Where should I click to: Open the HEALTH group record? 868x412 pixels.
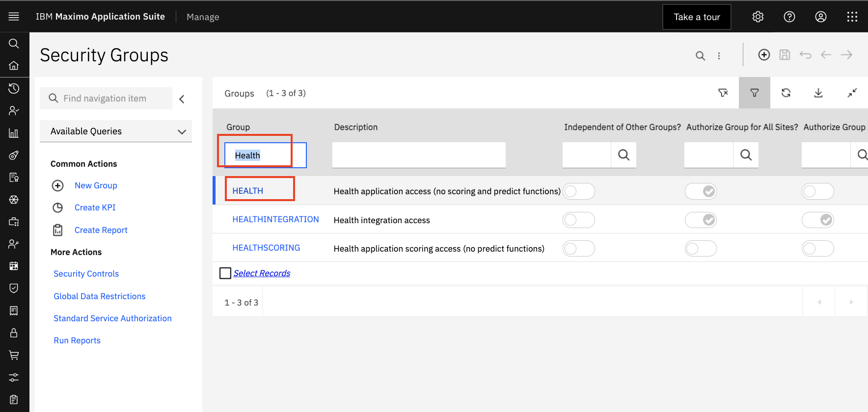click(247, 191)
